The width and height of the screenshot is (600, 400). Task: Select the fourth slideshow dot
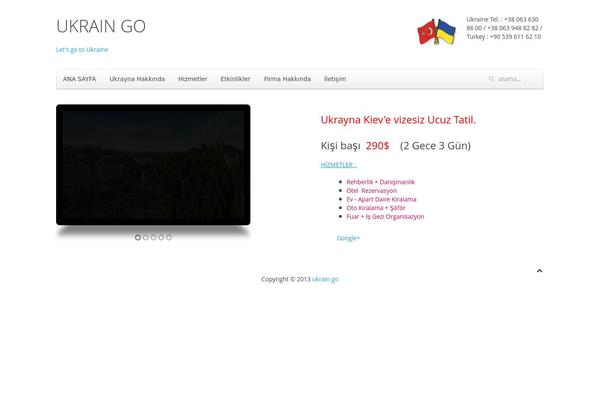pos(161,237)
